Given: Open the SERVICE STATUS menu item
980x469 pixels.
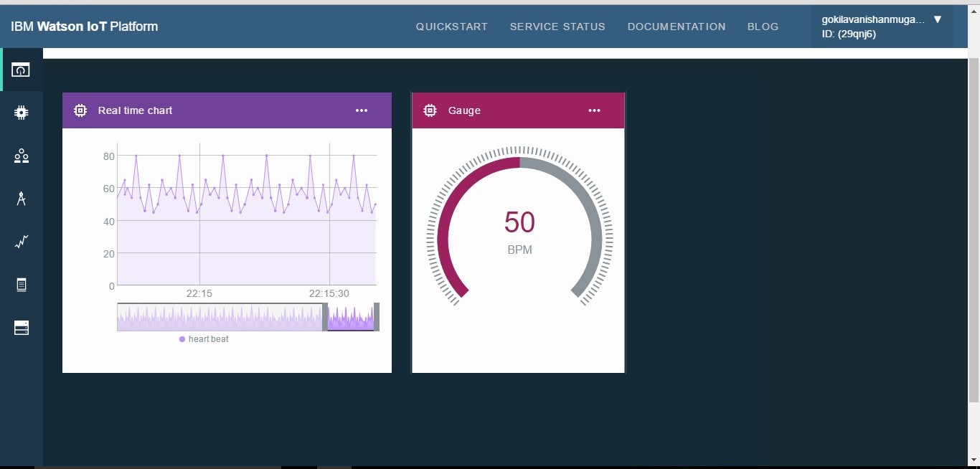Looking at the screenshot, I should click(x=557, y=27).
